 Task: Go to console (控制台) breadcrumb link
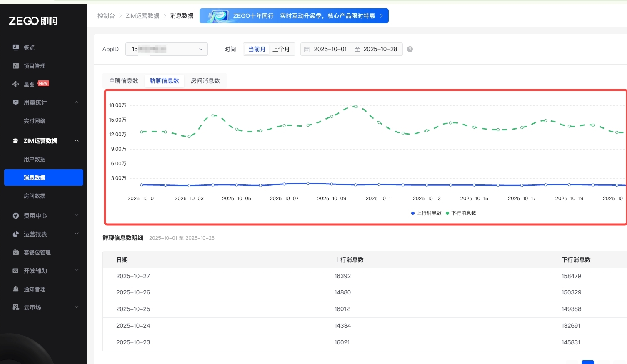pyautogui.click(x=106, y=16)
